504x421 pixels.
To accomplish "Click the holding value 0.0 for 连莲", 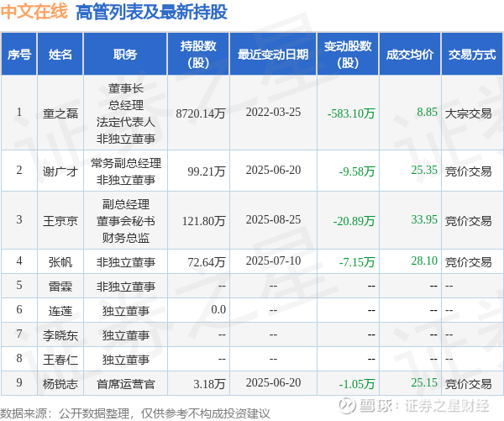I will [x=218, y=309].
